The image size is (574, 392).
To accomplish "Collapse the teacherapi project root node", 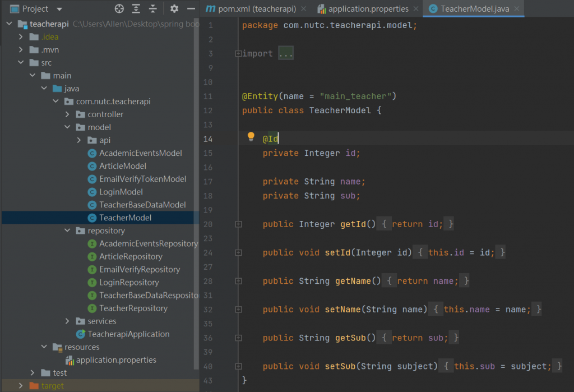I will click(x=10, y=24).
